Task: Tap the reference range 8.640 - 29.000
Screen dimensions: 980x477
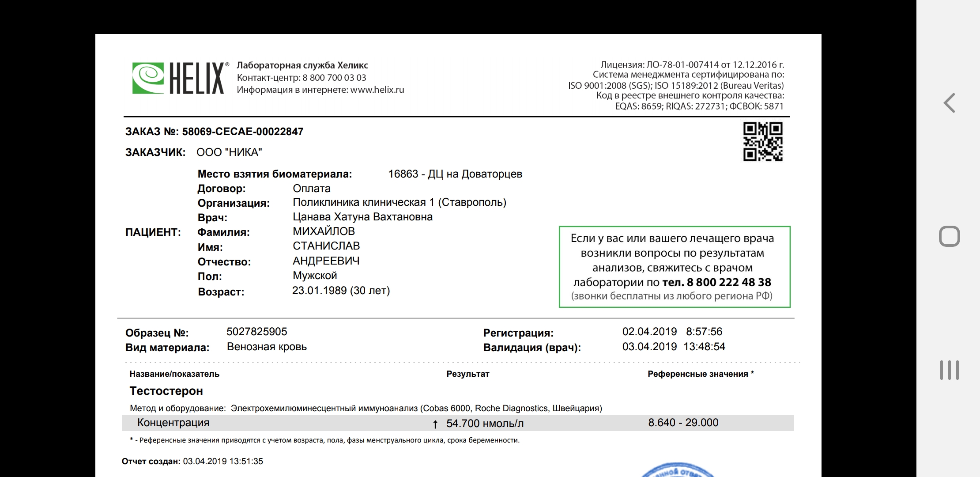Action: point(683,423)
